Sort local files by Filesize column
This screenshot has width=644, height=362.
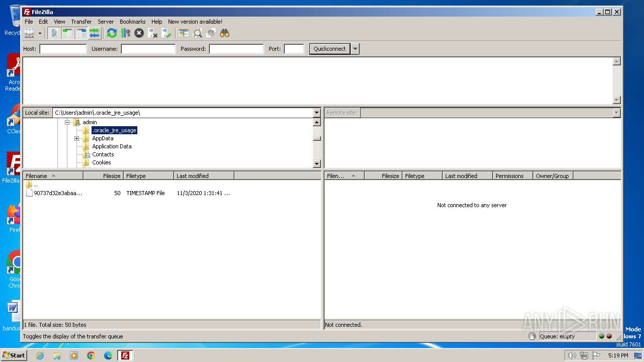pyautogui.click(x=103, y=176)
